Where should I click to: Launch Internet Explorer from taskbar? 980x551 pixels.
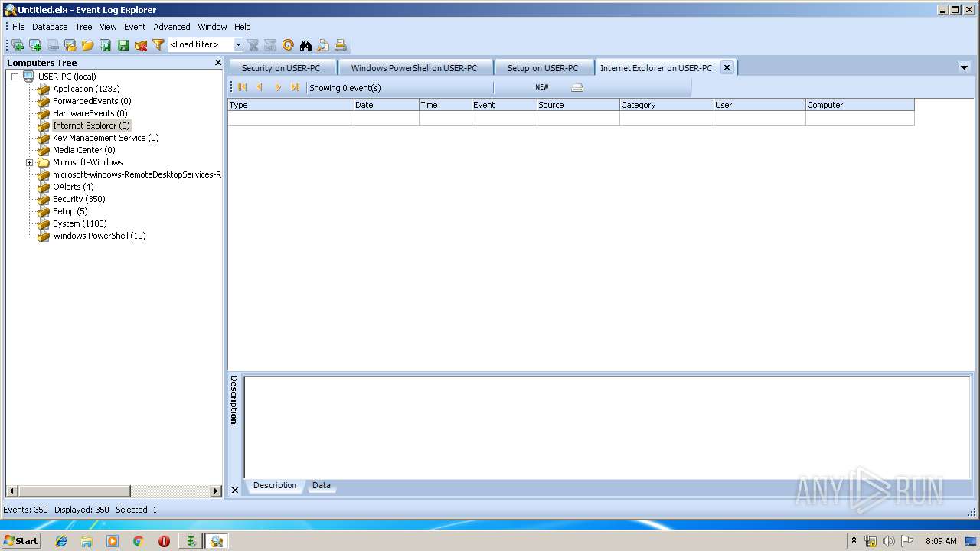tap(61, 541)
